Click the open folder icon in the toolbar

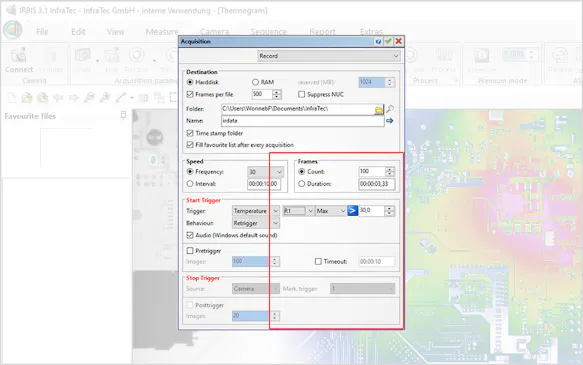click(27, 98)
